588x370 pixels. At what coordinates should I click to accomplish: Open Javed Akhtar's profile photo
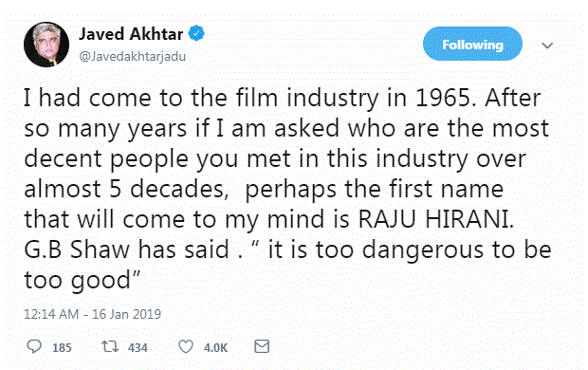[x=46, y=45]
